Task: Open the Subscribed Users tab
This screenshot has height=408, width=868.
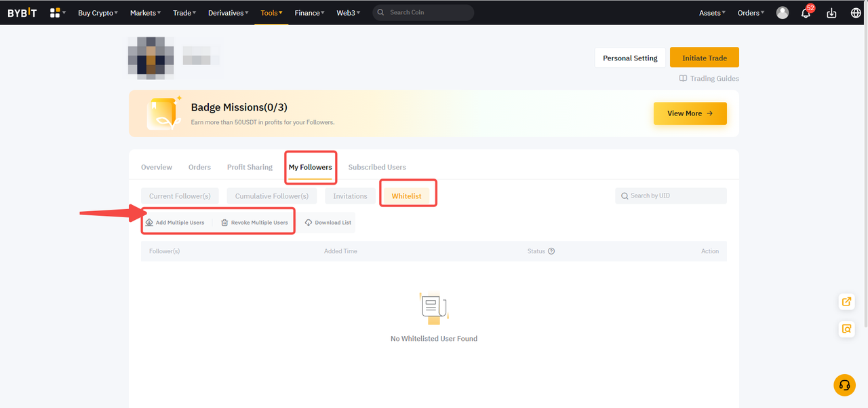Action: pos(377,167)
